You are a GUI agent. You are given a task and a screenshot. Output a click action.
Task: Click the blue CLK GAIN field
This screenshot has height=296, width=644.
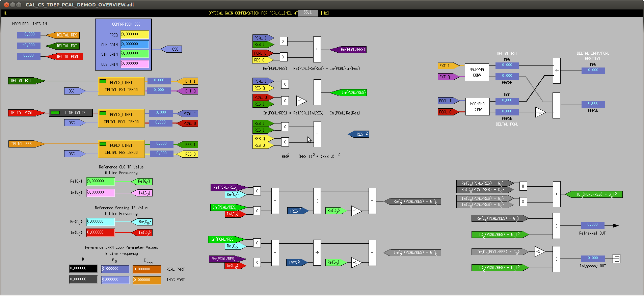pyautogui.click(x=135, y=44)
